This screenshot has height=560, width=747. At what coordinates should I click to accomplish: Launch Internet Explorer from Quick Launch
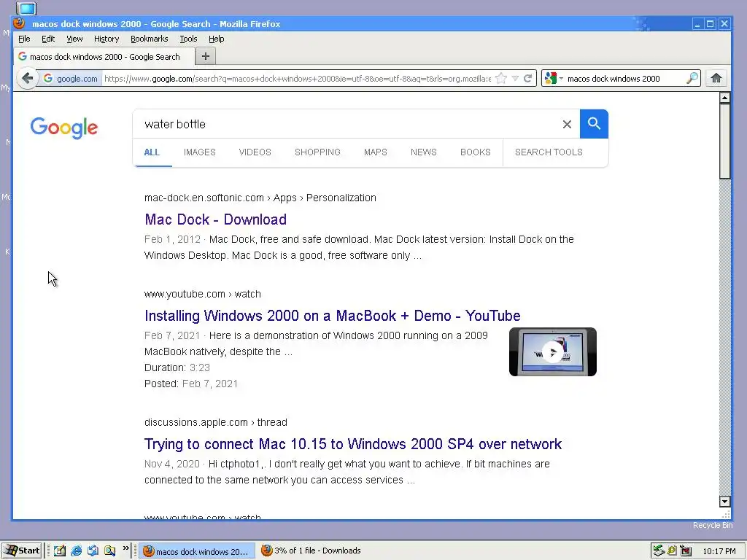pos(76,551)
